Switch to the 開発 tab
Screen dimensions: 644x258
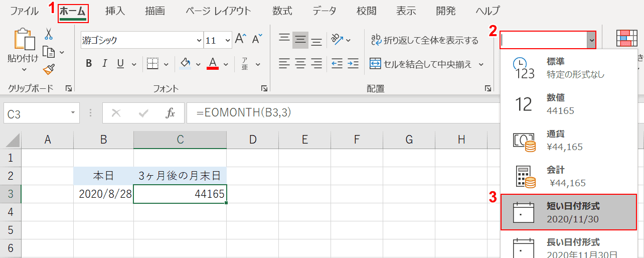446,11
